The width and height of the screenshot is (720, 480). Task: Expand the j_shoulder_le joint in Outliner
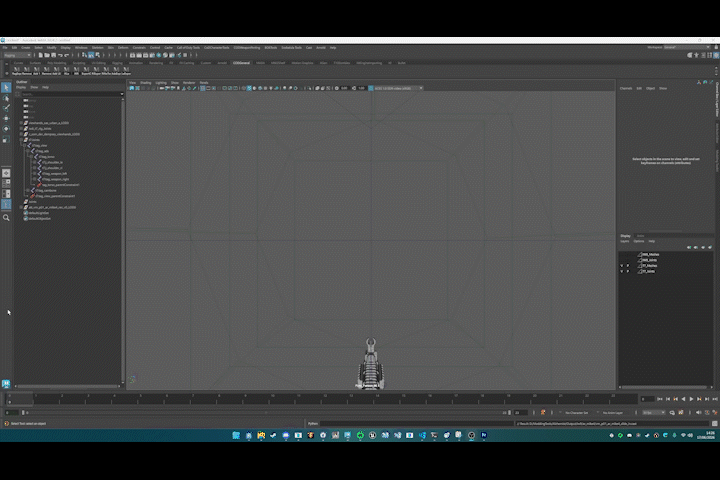[34, 162]
